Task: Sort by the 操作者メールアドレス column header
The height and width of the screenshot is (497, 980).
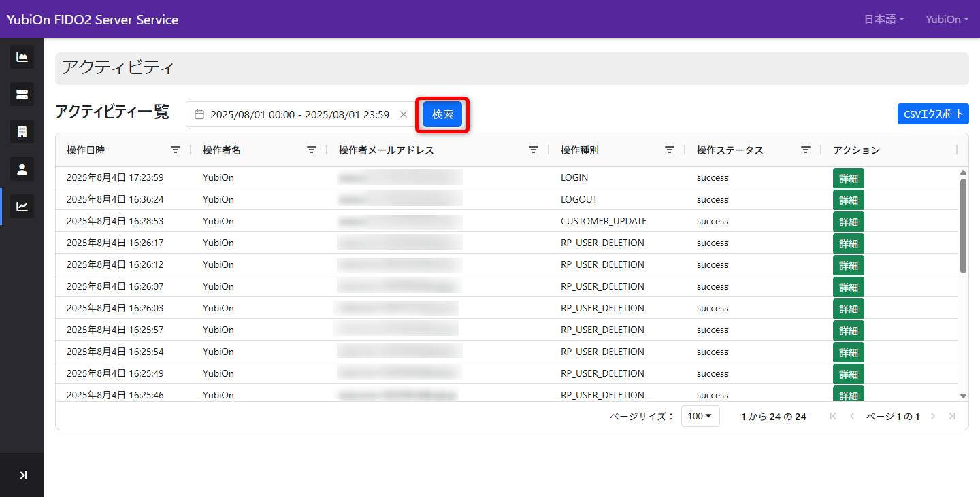Action: [x=387, y=150]
